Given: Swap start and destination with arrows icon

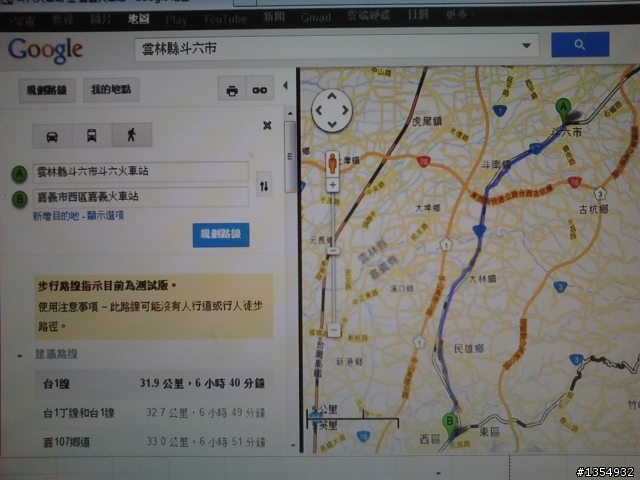Looking at the screenshot, I should pyautogui.click(x=264, y=186).
